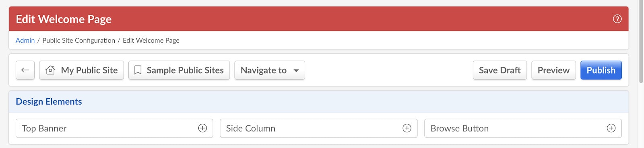644x148 pixels.
Task: Select the Browse Button label text
Action: pyautogui.click(x=459, y=128)
